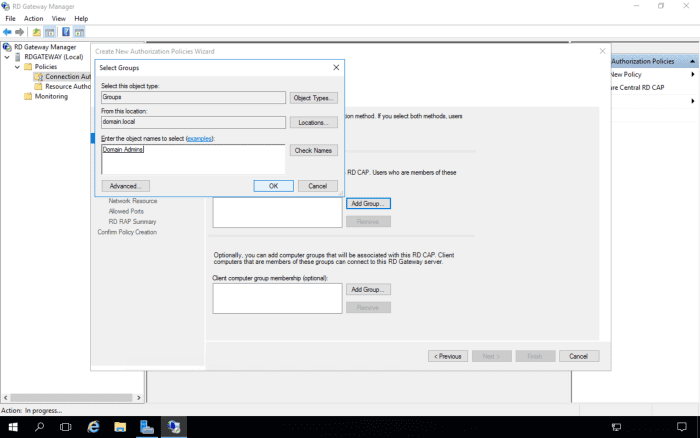Open the Help menu
700x438 pixels.
pos(81,18)
